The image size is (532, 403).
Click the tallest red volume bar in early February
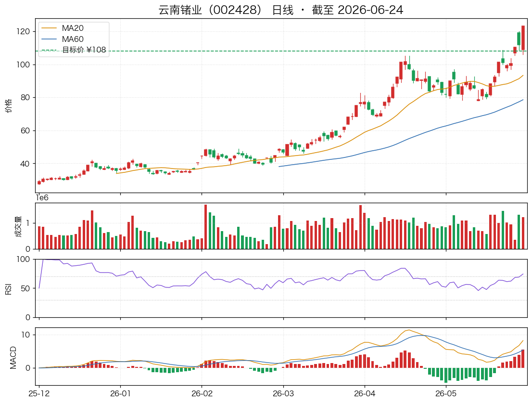pos(205,227)
